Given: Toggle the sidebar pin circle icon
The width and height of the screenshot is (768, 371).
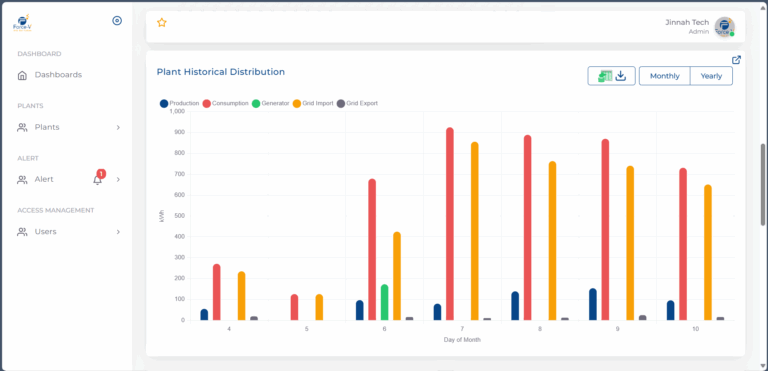Looking at the screenshot, I should 117,21.
